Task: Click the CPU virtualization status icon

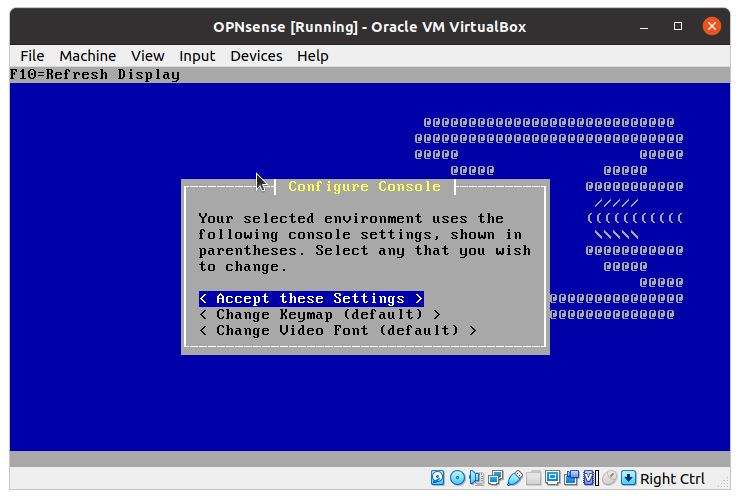Action: click(591, 478)
